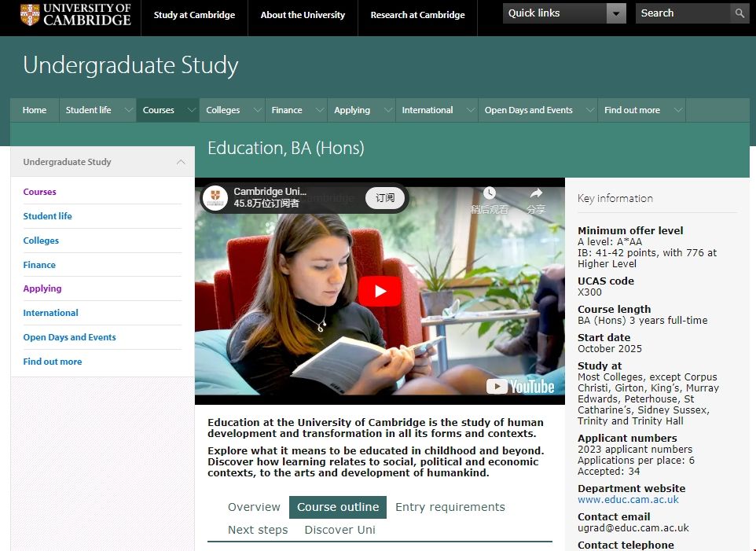The image size is (756, 551).
Task: Play the YouTube video
Action: point(380,291)
